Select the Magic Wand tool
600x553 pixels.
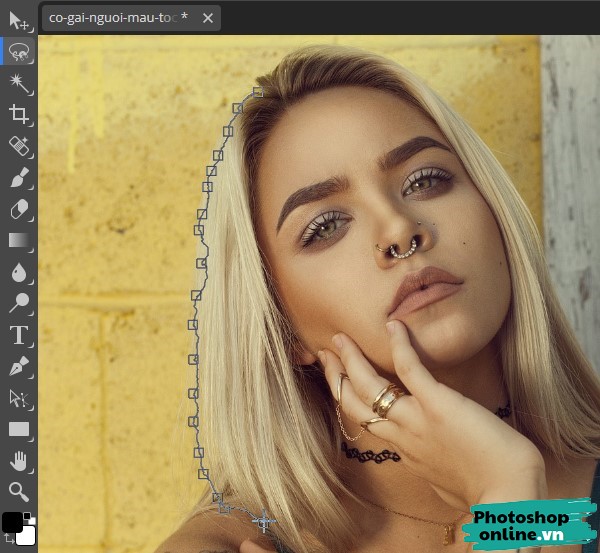tap(18, 81)
